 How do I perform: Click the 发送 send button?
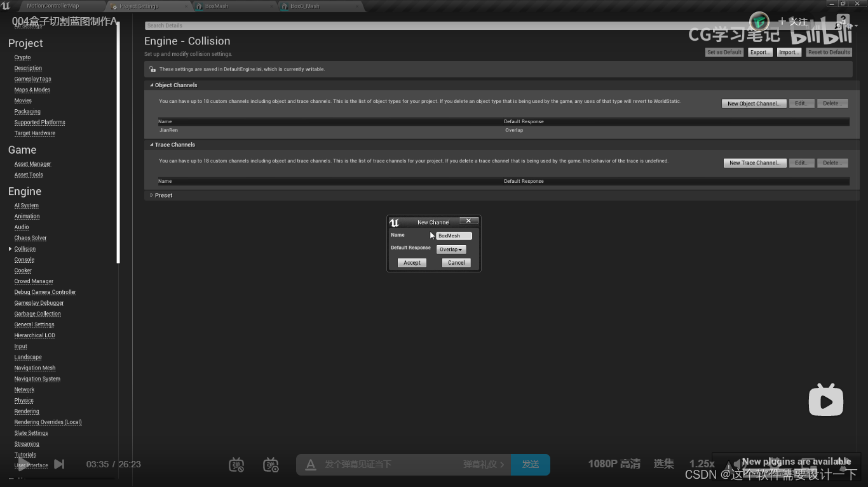point(531,465)
